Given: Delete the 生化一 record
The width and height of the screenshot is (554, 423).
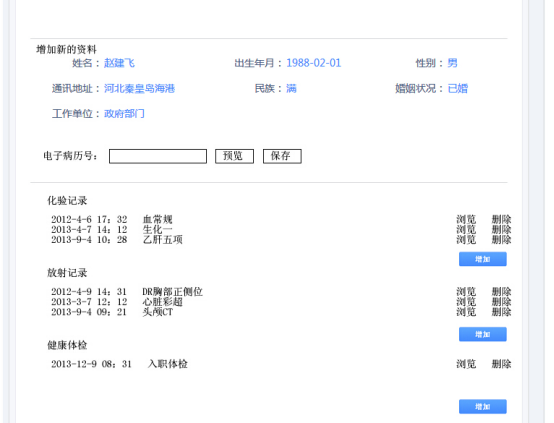Looking at the screenshot, I should 501,229.
